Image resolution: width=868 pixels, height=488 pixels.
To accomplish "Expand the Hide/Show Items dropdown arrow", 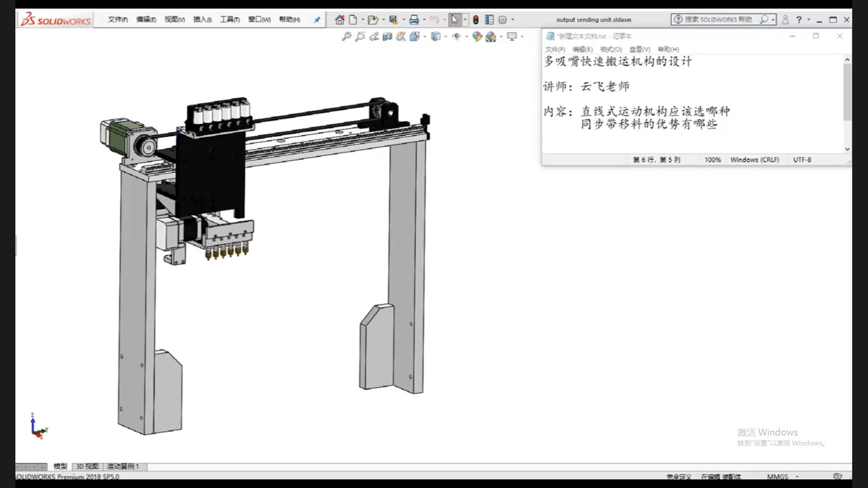I will click(x=467, y=37).
